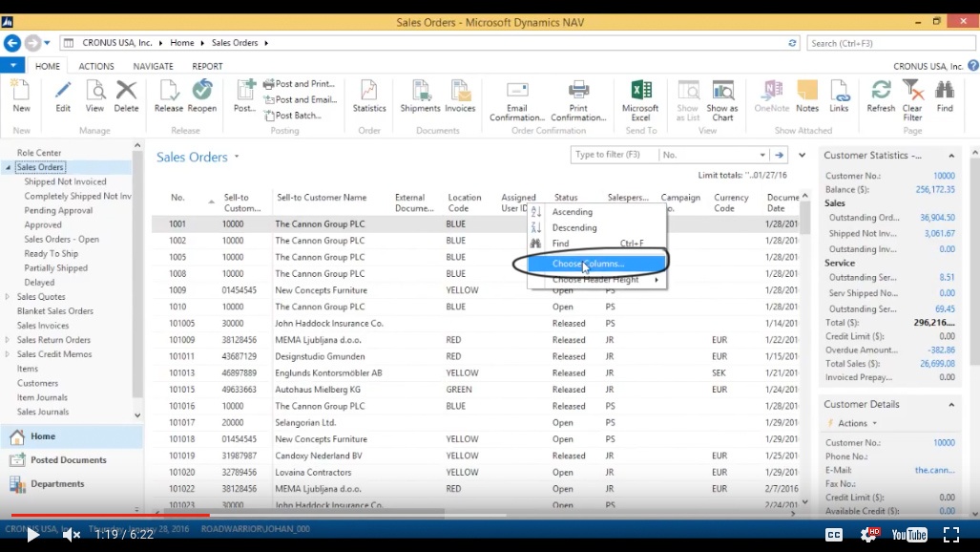Image resolution: width=980 pixels, height=552 pixels.
Task: Switch to the REPORT ribbon tab
Action: 207,66
